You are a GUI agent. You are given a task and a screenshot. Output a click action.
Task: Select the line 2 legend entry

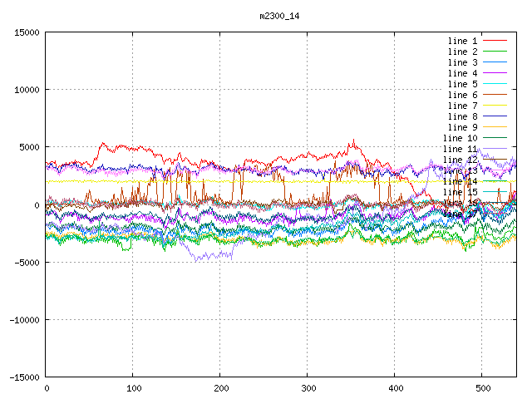pyautogui.click(x=462, y=52)
